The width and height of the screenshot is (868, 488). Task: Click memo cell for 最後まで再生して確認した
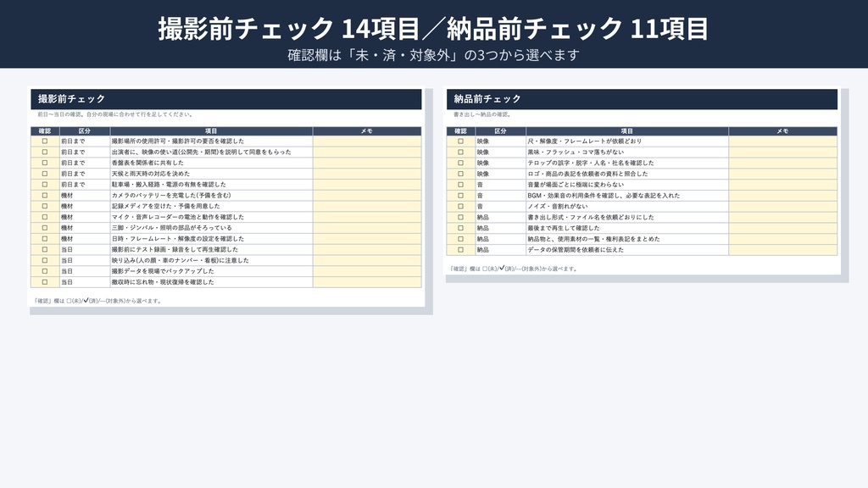point(782,228)
